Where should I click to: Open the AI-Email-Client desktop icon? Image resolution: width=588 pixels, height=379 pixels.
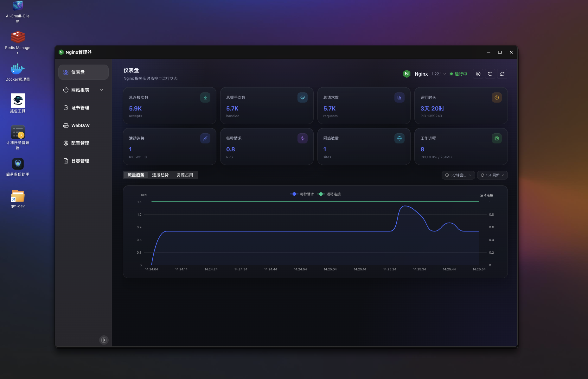click(x=18, y=11)
